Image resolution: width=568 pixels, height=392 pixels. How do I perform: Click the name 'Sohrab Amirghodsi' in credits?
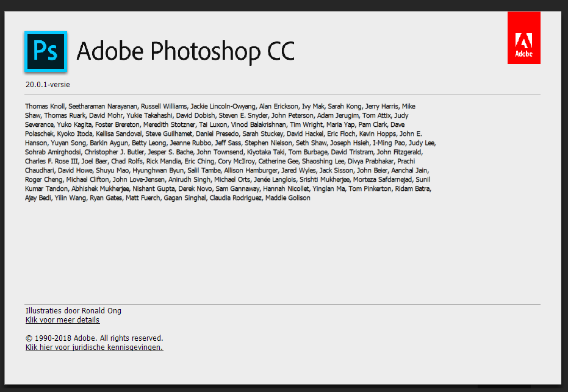tap(53, 152)
